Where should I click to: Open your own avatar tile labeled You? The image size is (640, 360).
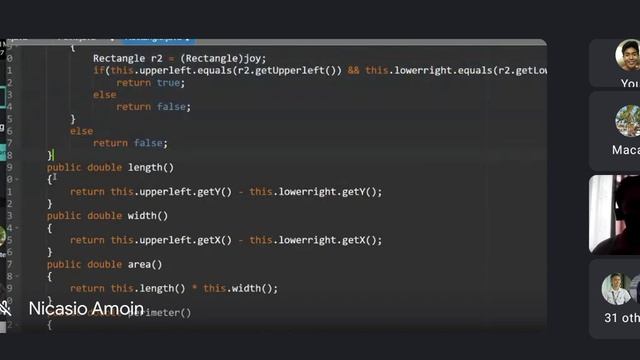point(615,63)
